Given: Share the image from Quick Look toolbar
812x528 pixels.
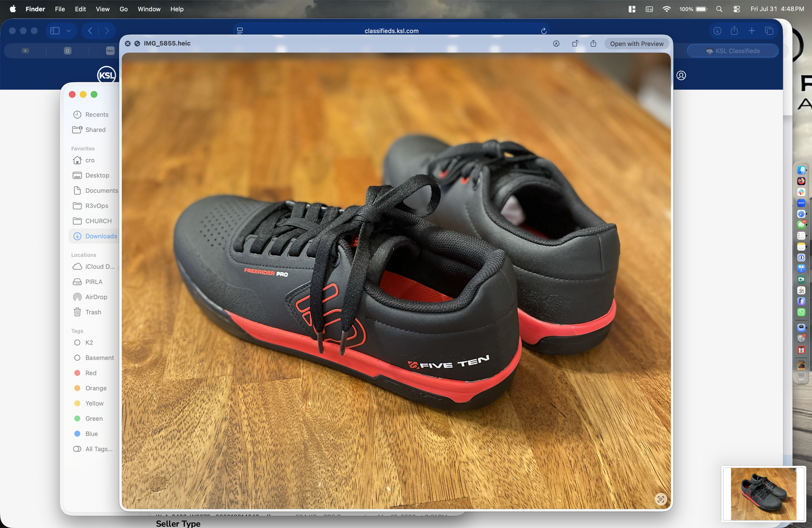Looking at the screenshot, I should point(593,44).
